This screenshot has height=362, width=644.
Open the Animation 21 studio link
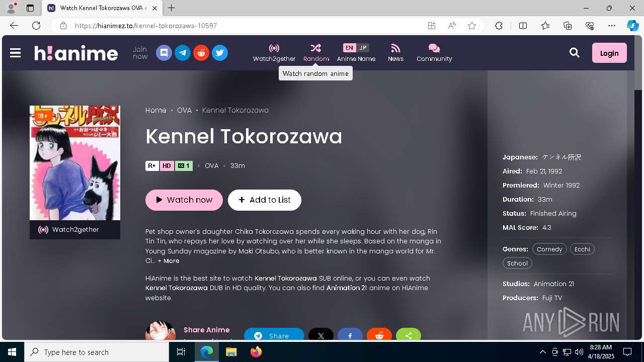[554, 284]
